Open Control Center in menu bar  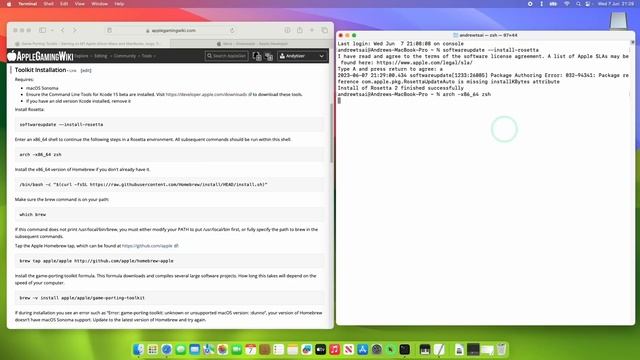point(588,4)
